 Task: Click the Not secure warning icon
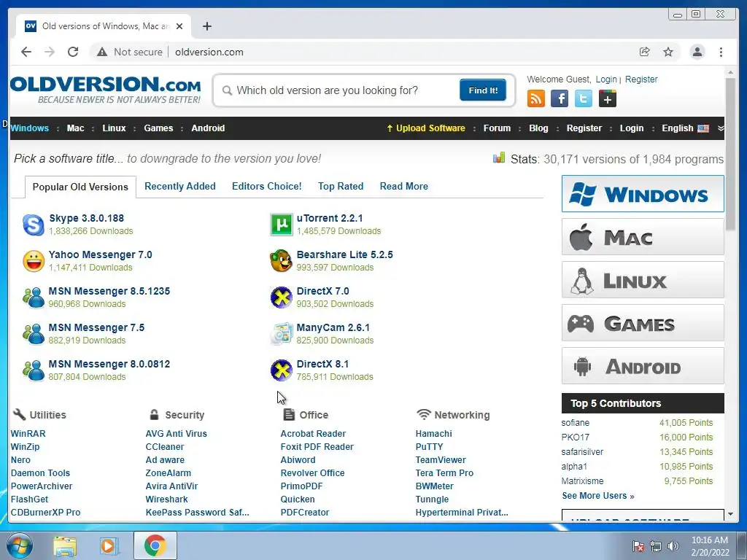pyautogui.click(x=102, y=52)
